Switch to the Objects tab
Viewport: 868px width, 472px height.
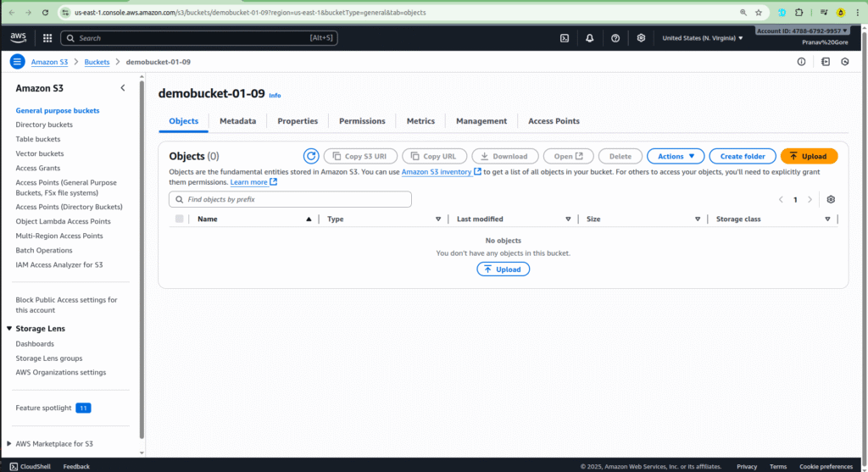(x=183, y=121)
